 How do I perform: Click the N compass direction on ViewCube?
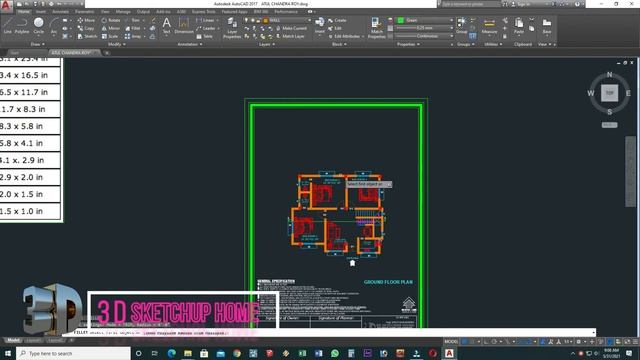click(609, 75)
